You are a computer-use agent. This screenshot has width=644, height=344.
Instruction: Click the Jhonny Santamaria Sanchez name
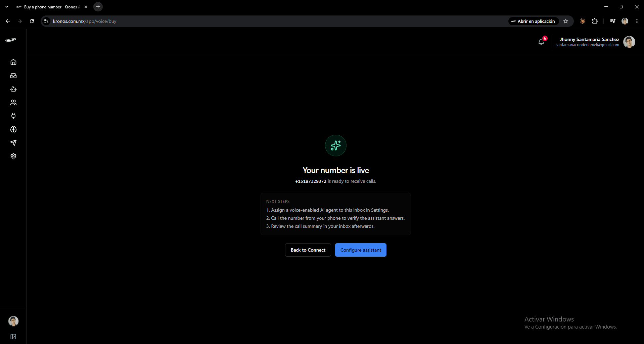point(589,39)
